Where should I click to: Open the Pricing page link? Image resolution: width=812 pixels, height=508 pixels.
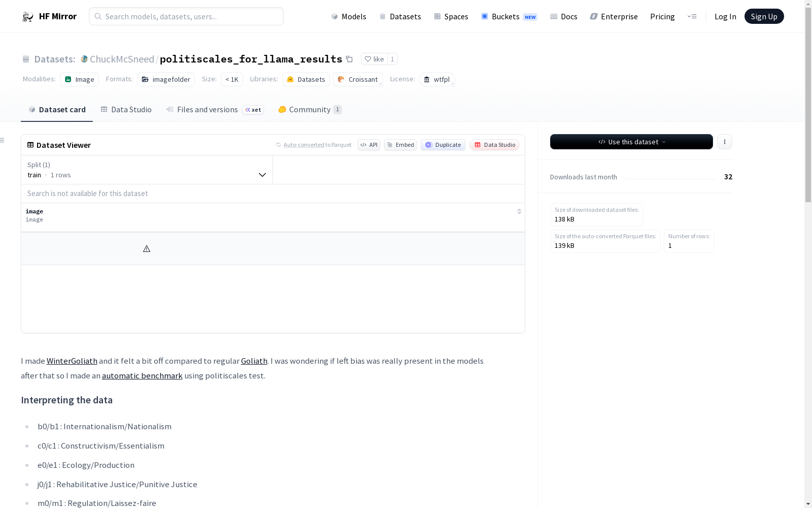click(662, 16)
